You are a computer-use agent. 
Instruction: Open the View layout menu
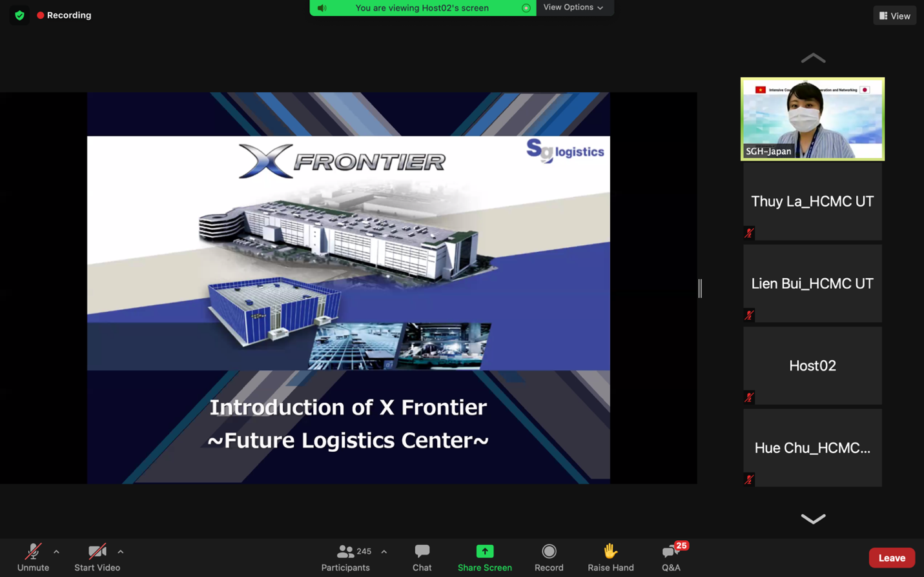894,15
